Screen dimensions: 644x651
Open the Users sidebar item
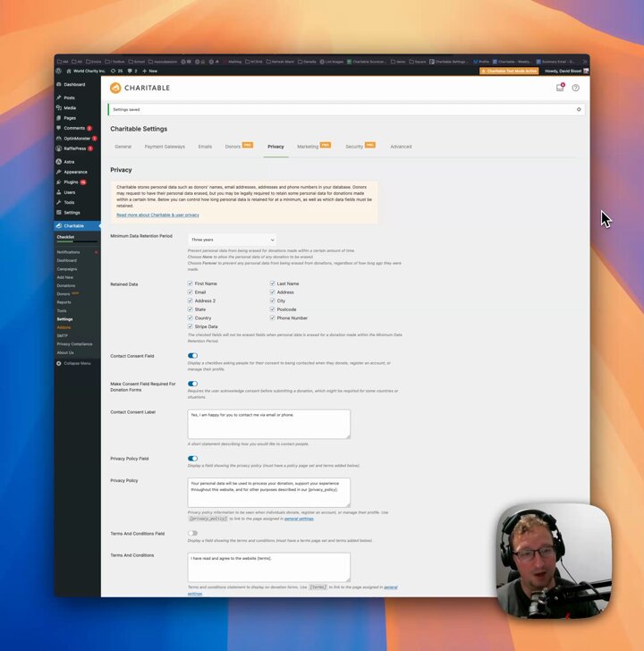[x=70, y=192]
